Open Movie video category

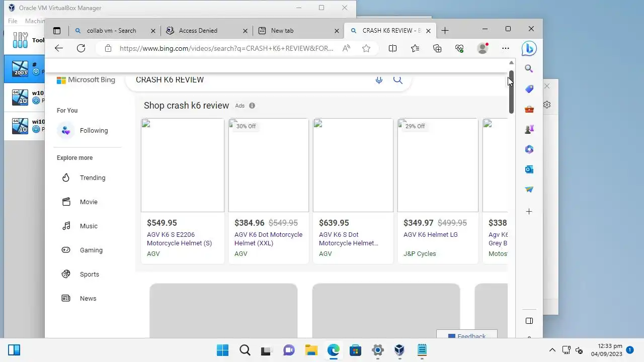(x=90, y=202)
